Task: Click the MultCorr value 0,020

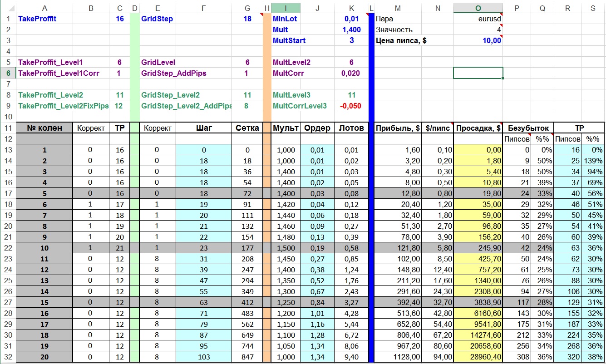Action: [x=351, y=73]
